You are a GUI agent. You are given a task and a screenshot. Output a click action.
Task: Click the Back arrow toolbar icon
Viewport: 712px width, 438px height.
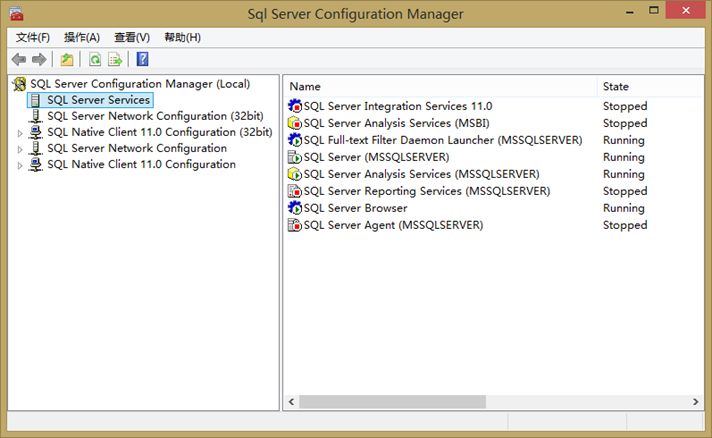(x=19, y=60)
